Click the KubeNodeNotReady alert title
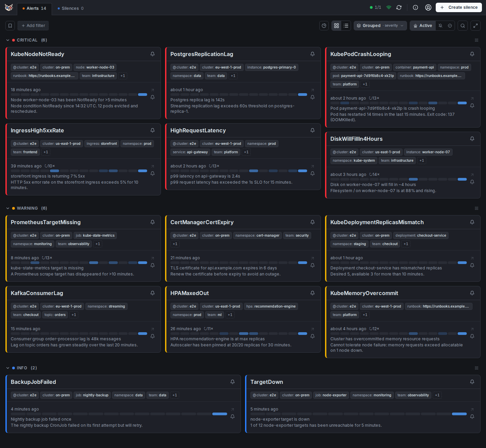Viewport: 486px width, 448px height. click(37, 54)
